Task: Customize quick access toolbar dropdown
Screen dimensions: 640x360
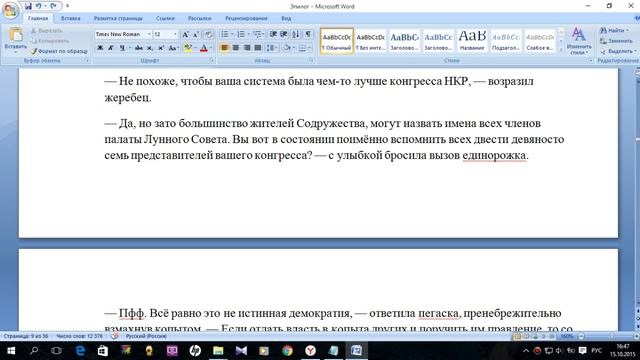Action: (67, 6)
